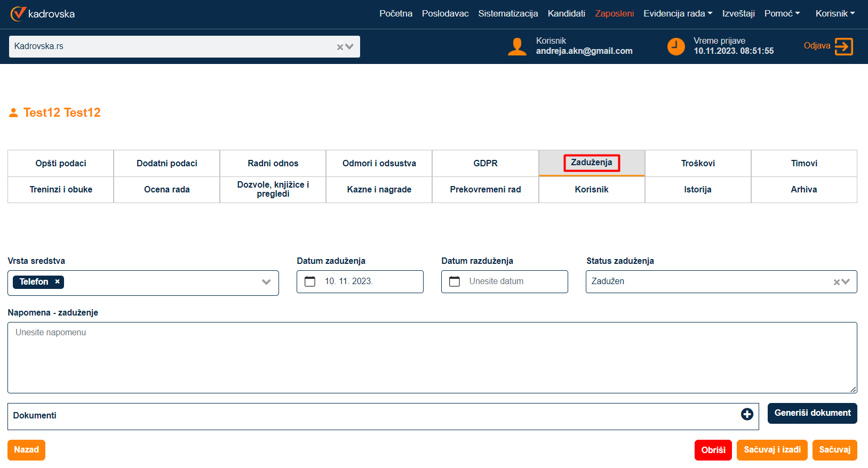Click the kadrovska logo icon
This screenshot has height=468, width=868.
tap(18, 13)
